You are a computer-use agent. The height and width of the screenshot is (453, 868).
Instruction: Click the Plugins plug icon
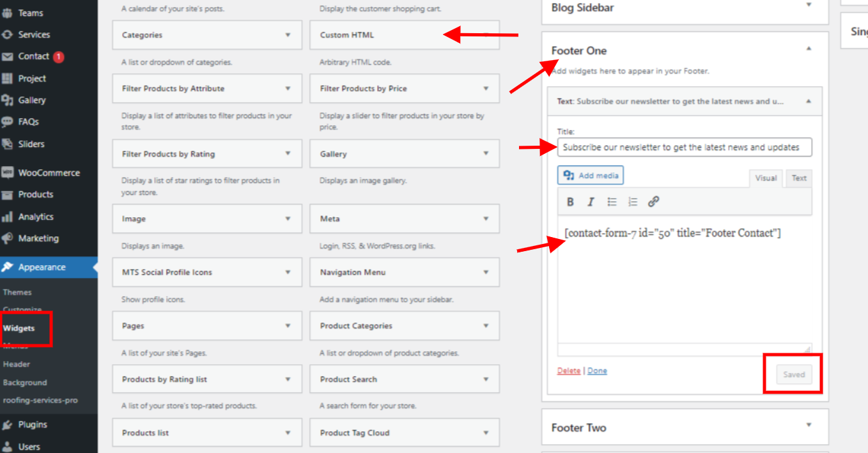pyautogui.click(x=8, y=424)
